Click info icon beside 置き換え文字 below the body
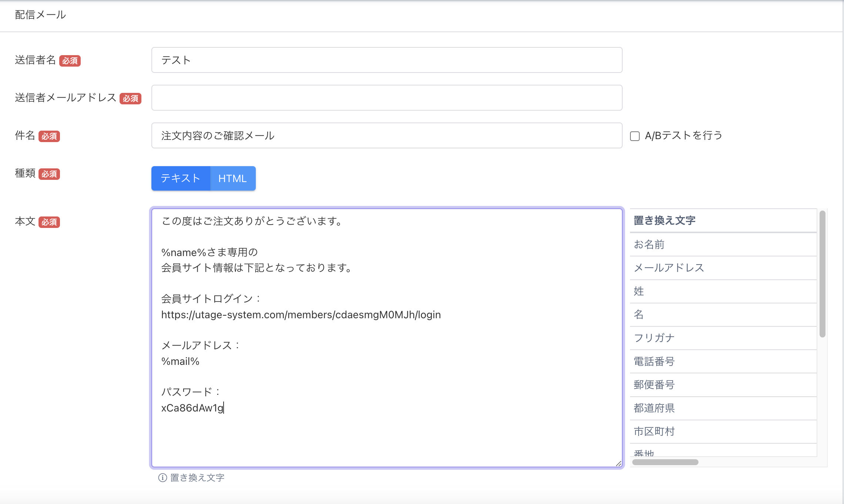 coord(162,478)
